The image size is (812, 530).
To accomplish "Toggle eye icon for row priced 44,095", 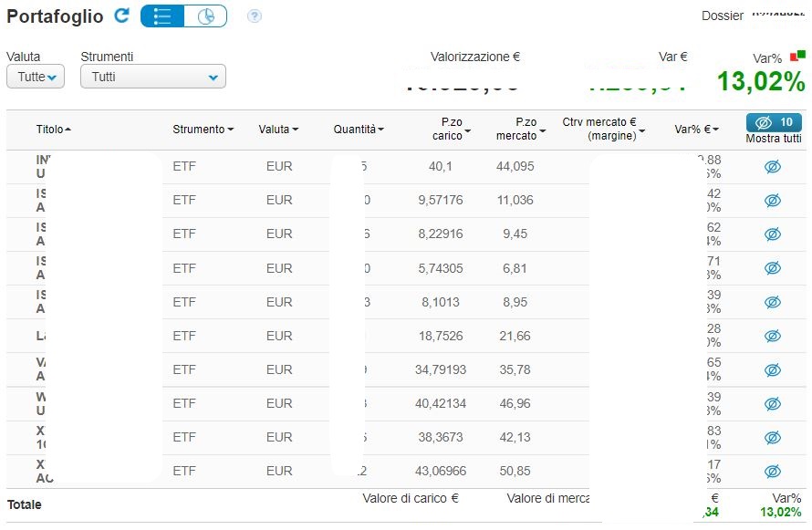I will (x=773, y=167).
